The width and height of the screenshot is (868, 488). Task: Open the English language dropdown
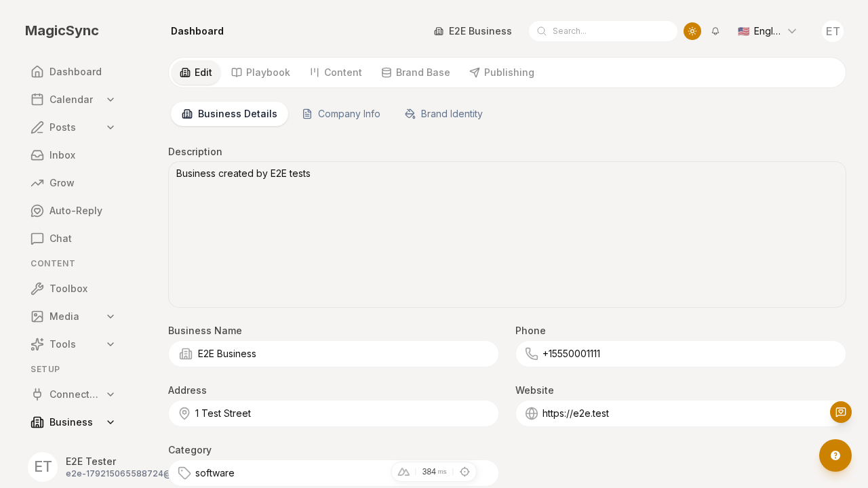click(767, 31)
